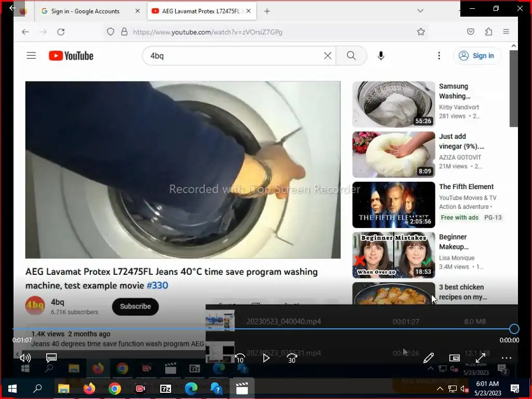Open the 4bq channel avatar
The height and width of the screenshot is (399, 532).
pos(35,305)
